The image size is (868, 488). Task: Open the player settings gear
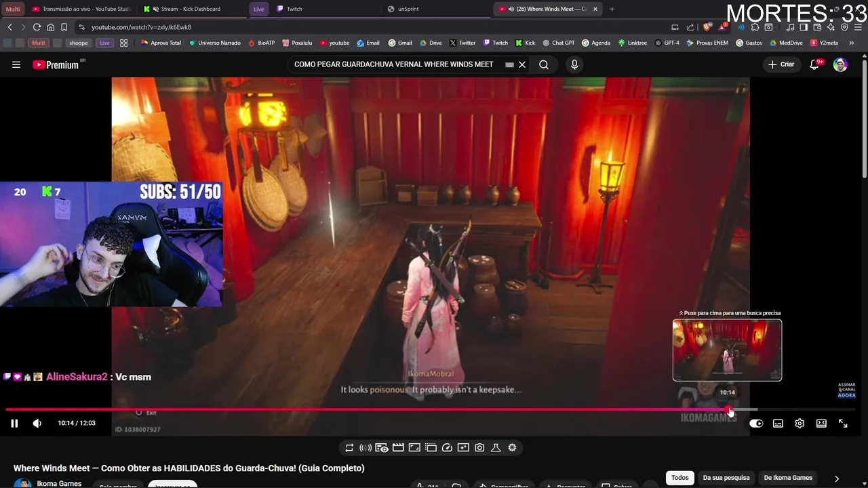[800, 424]
